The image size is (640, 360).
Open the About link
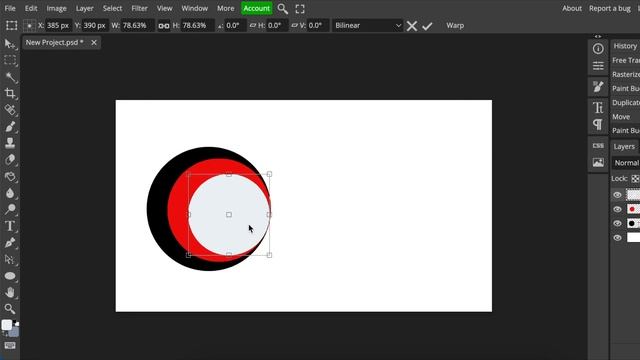pyautogui.click(x=571, y=8)
